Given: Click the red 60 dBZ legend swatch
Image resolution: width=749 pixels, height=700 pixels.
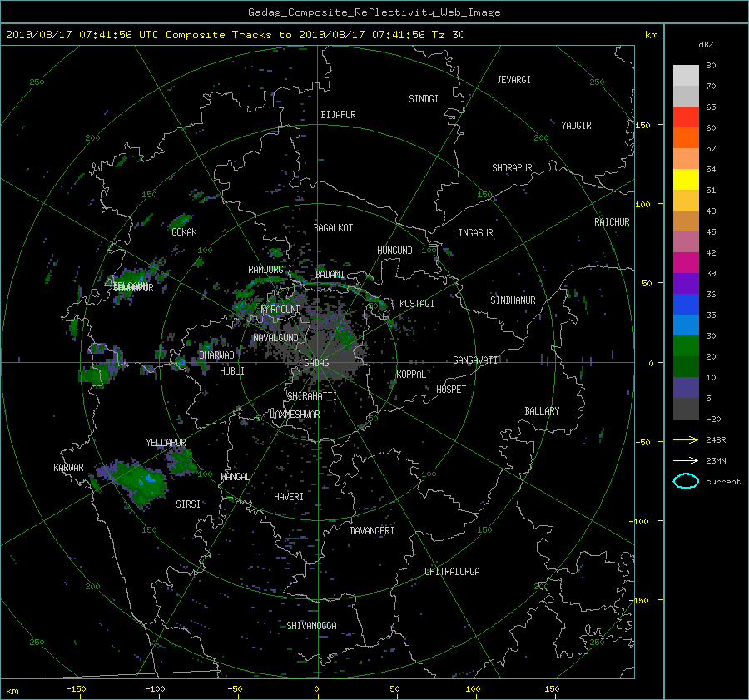Looking at the screenshot, I should coord(686,117).
